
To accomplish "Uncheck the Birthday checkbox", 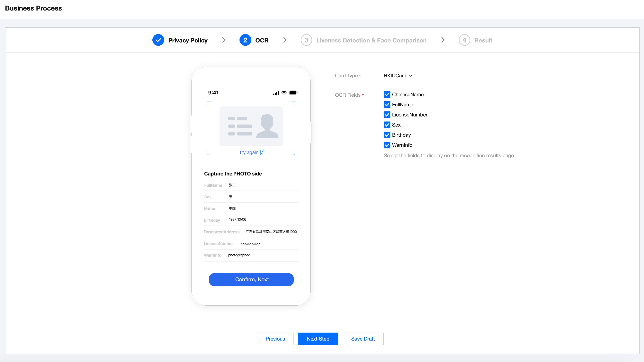I will 387,135.
